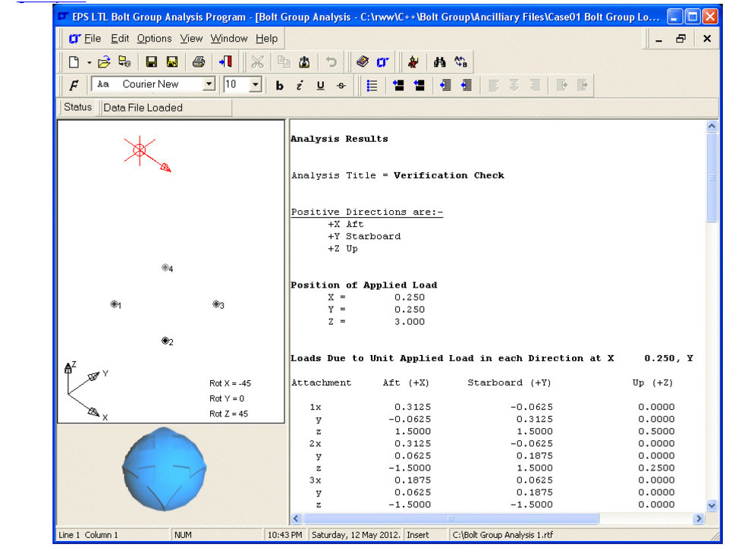Click the Save floppy disk icon
The image size is (751, 560).
coord(152,61)
